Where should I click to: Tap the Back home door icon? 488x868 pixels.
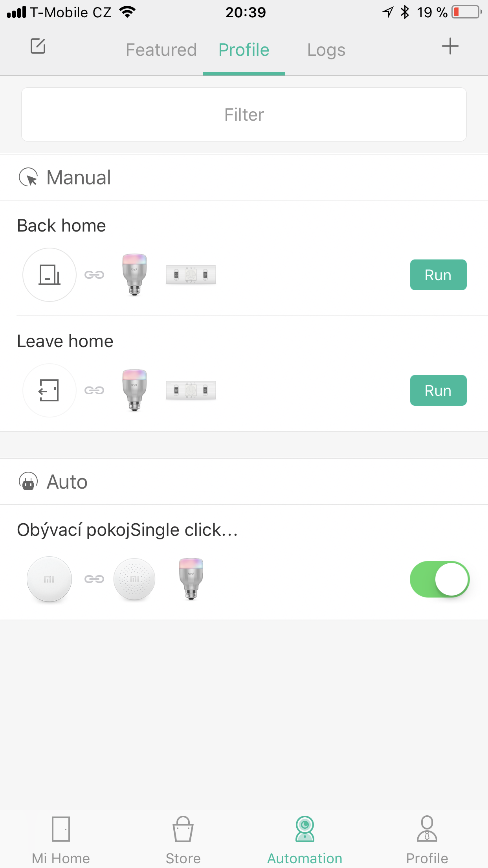click(x=50, y=275)
